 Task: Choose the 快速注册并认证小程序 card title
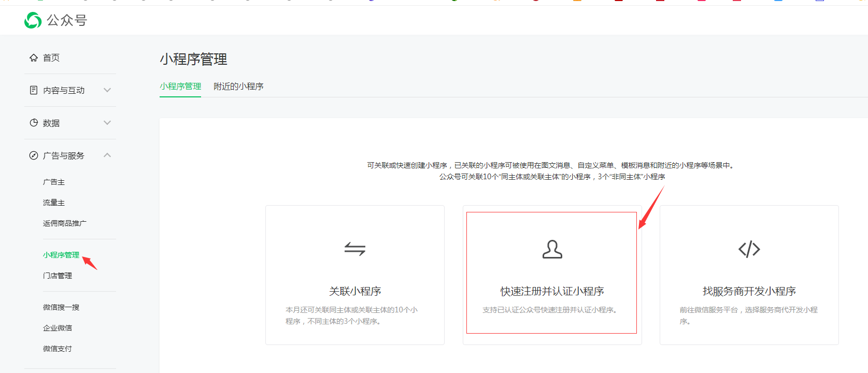[x=552, y=291]
